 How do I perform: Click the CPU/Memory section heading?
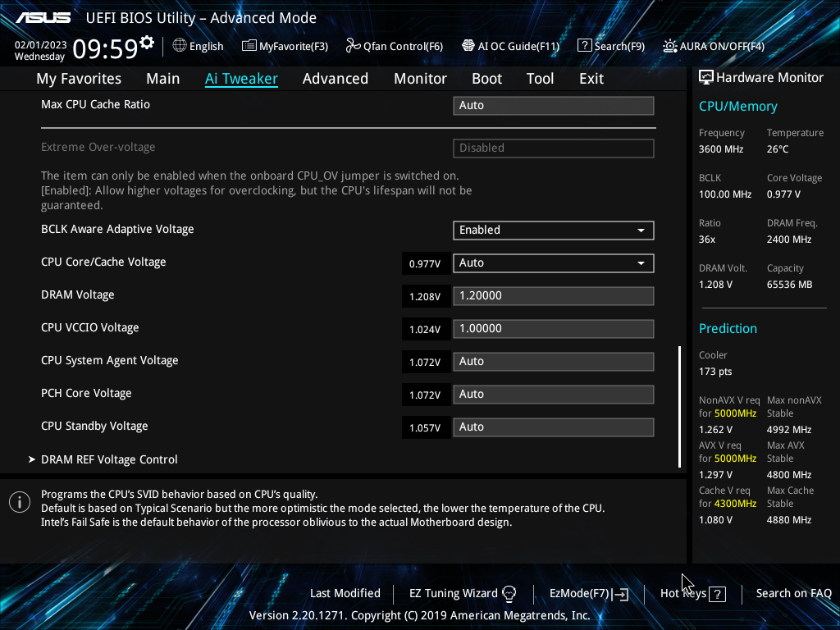click(738, 106)
